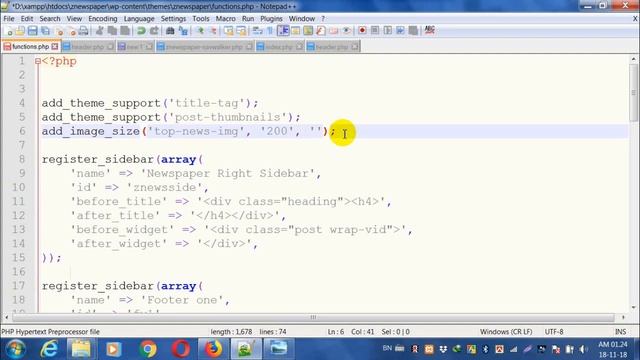Stop macro recording icon

[x=375, y=31]
